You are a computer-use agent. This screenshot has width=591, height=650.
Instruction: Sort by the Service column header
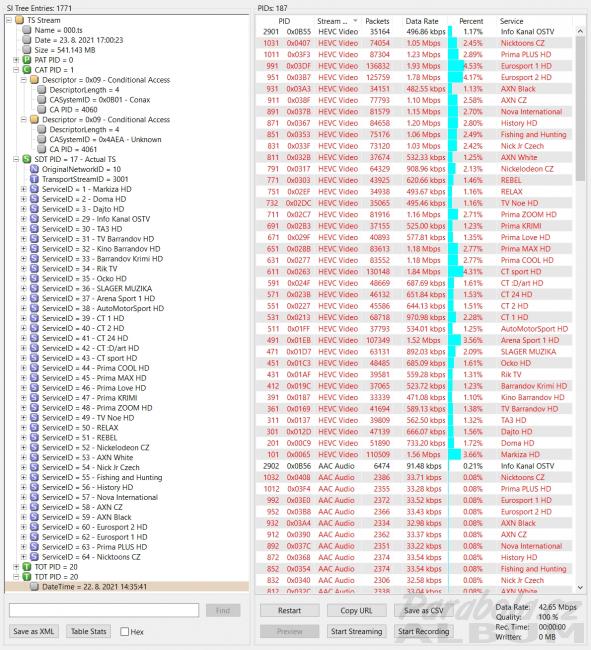click(x=511, y=21)
